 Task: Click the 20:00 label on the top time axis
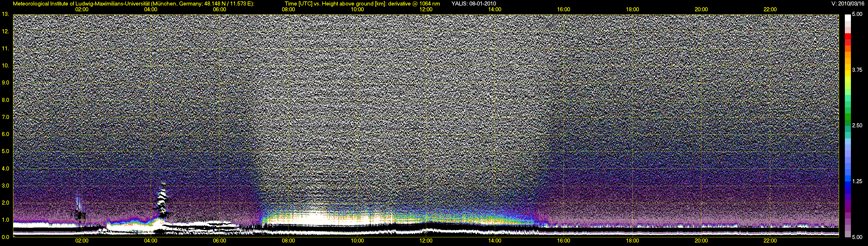(701, 10)
